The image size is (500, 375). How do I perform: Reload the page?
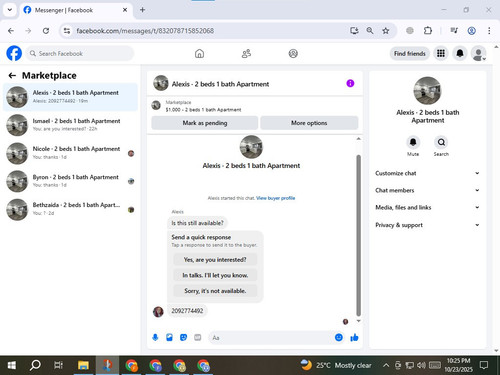tap(46, 31)
